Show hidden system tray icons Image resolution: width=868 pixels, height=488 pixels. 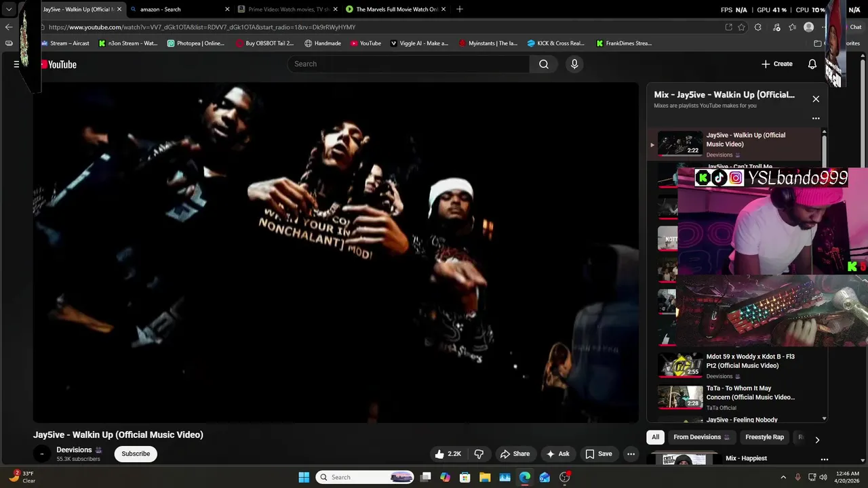[x=783, y=477]
